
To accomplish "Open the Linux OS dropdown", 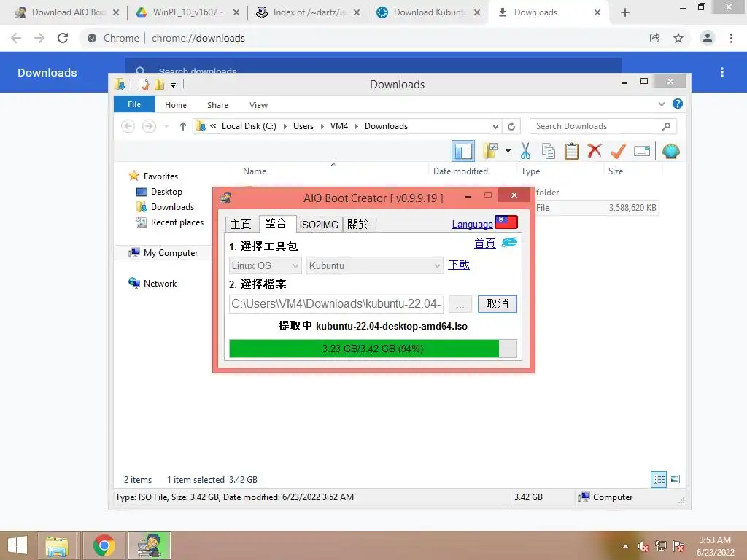I will coord(265,265).
